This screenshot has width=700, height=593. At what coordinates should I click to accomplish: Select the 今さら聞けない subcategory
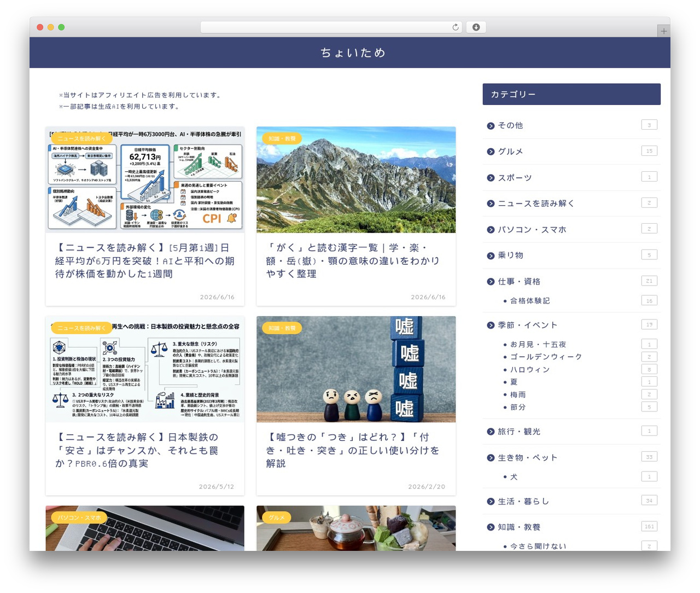coord(538,546)
